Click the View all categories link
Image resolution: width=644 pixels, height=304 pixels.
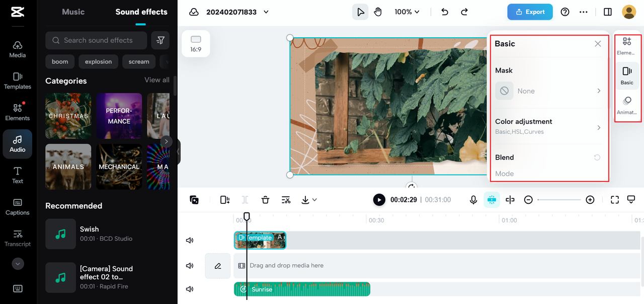pos(157,80)
